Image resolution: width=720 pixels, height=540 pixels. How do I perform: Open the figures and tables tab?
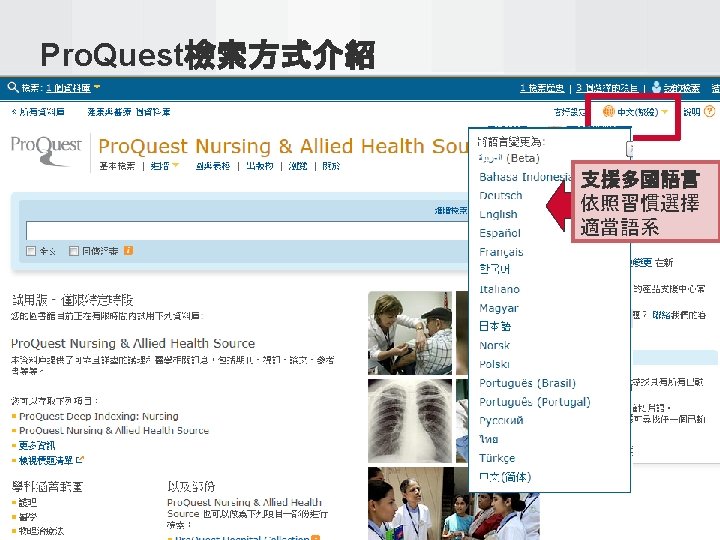tap(212, 166)
